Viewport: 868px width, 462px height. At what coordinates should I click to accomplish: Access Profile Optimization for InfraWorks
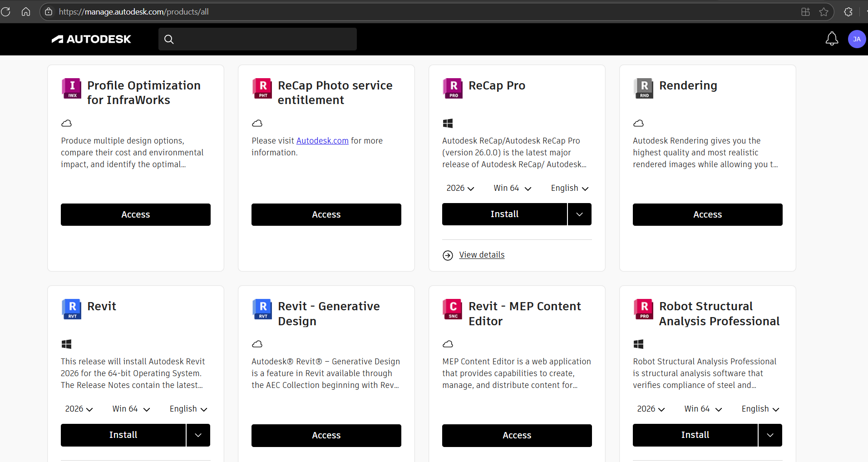(136, 214)
